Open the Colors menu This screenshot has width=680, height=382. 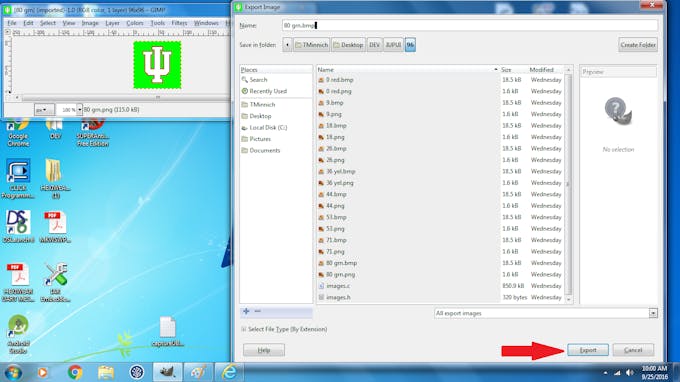tap(135, 23)
